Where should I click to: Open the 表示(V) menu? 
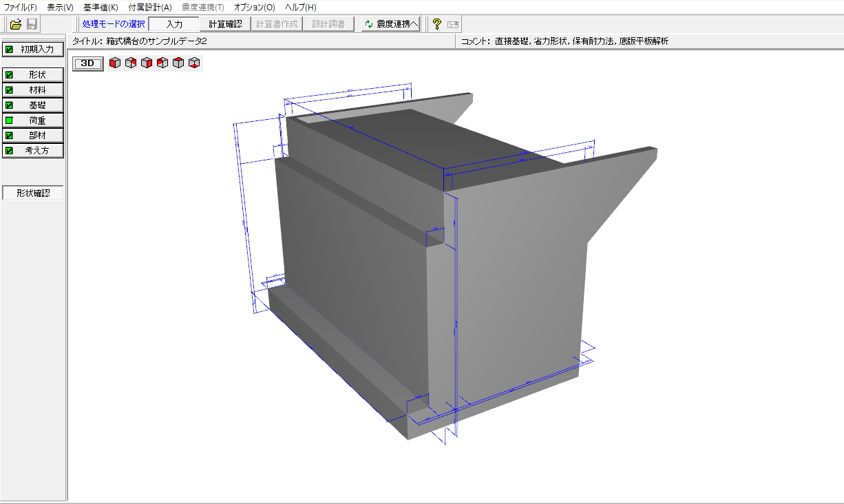tap(60, 7)
